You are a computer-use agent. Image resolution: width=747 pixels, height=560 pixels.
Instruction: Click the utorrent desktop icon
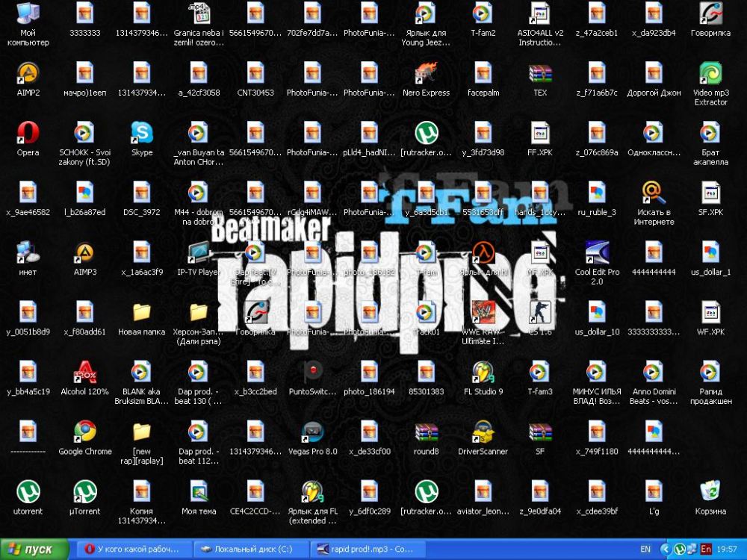point(28,491)
